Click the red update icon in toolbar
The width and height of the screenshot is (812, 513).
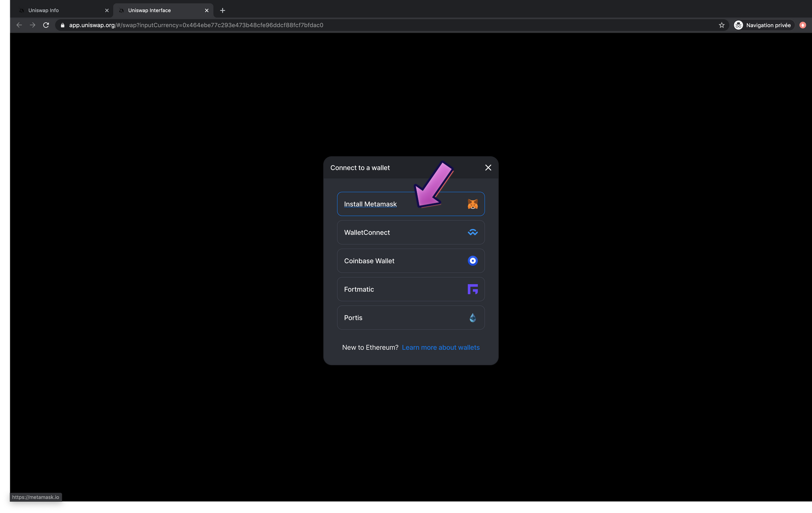pos(803,25)
